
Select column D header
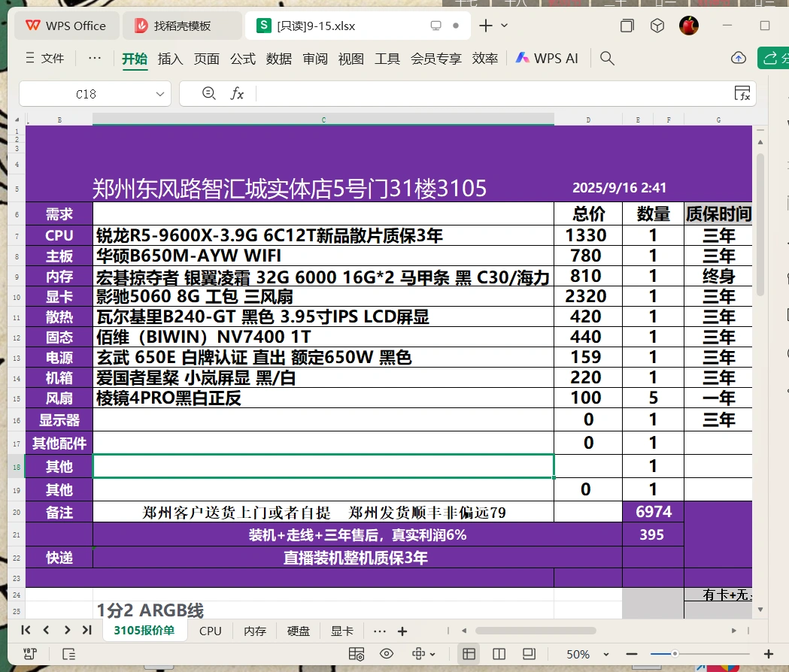(x=588, y=120)
